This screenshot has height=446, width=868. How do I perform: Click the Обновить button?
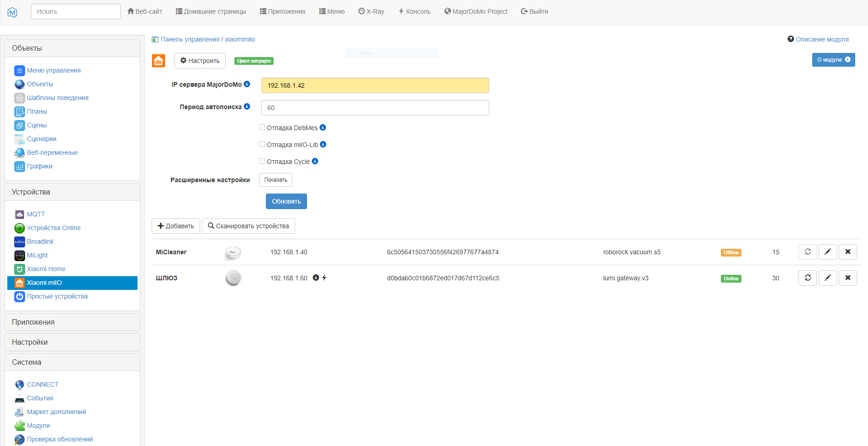(x=286, y=201)
